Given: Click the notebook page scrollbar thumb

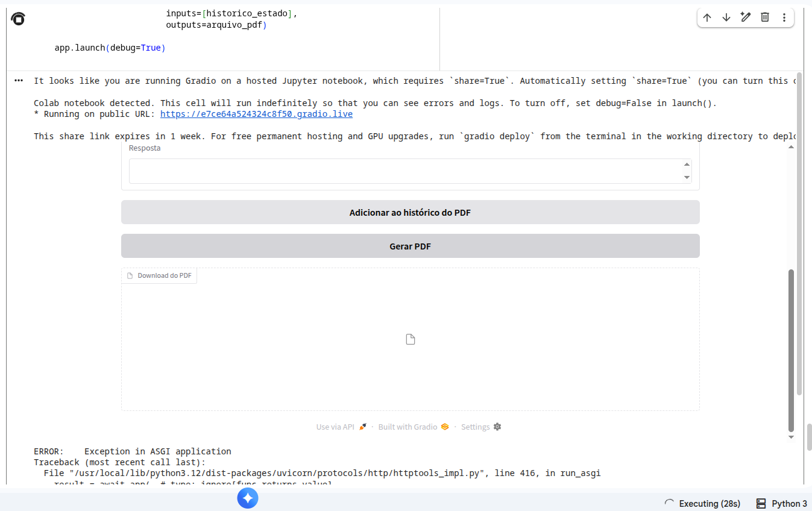Looking at the screenshot, I should pyautogui.click(x=810, y=437).
